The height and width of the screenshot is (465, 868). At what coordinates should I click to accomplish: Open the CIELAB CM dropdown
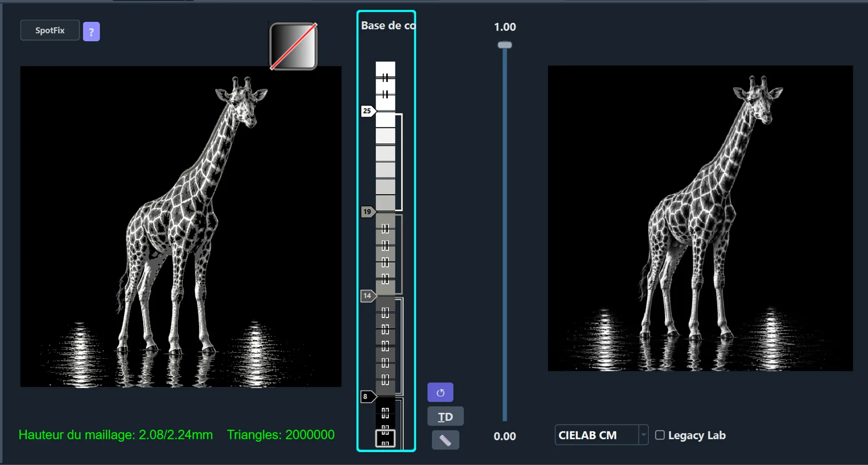click(x=601, y=435)
